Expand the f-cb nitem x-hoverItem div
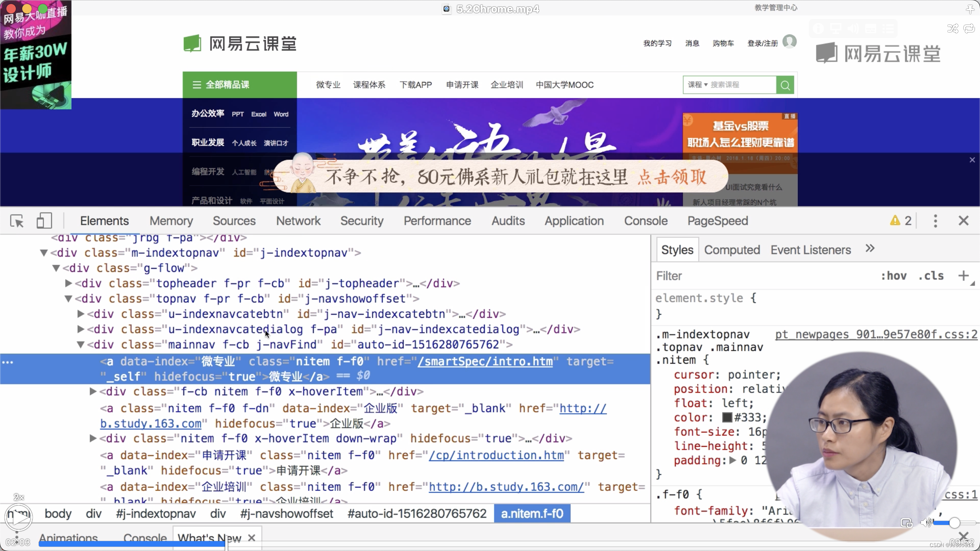Viewport: 980px width, 551px height. pos(93,391)
